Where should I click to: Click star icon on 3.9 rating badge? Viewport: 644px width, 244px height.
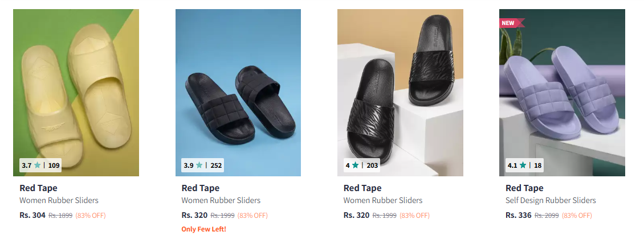(199, 166)
